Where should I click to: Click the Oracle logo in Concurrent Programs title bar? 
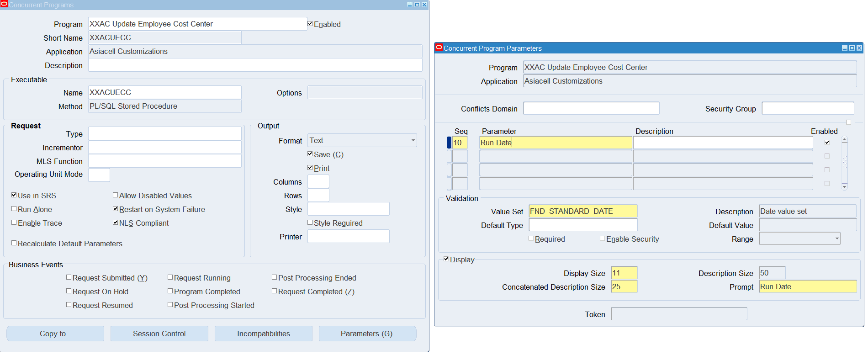4,5
